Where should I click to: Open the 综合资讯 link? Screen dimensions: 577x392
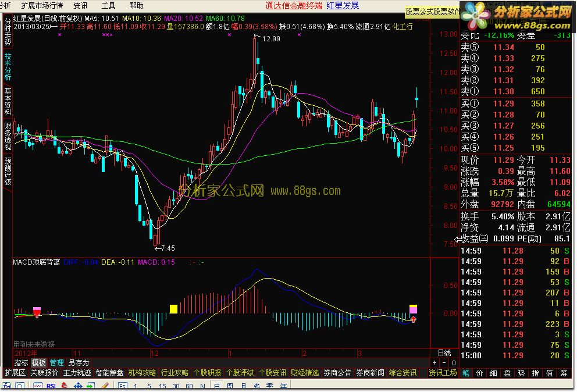click(x=403, y=373)
